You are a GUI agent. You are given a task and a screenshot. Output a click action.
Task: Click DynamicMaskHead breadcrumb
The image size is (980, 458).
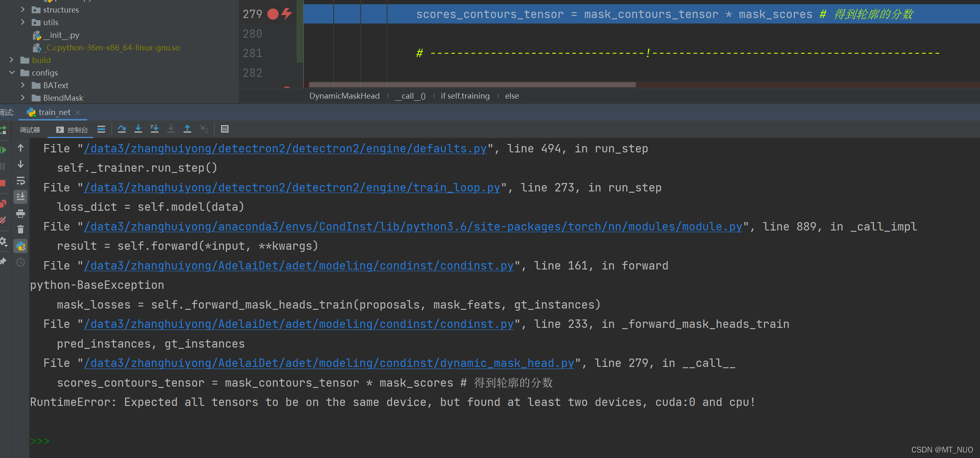point(344,96)
